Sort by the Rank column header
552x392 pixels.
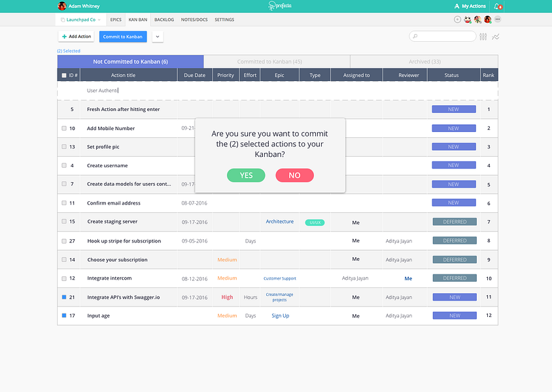coord(489,75)
